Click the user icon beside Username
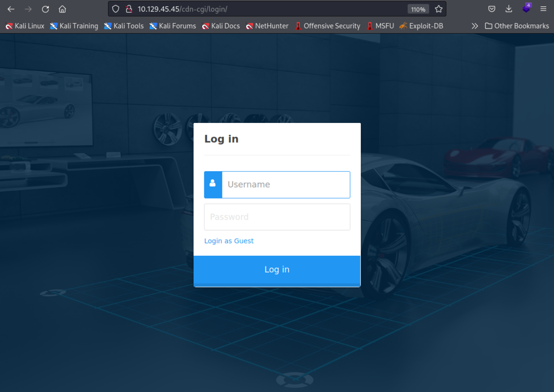Image resolution: width=554 pixels, height=392 pixels. point(213,184)
